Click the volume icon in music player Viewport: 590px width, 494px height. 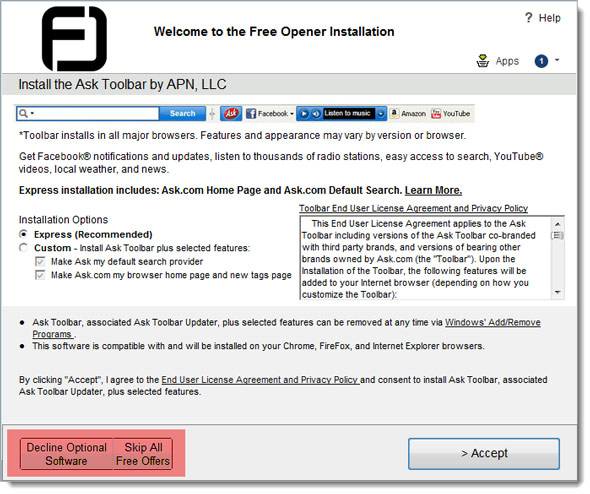point(316,114)
